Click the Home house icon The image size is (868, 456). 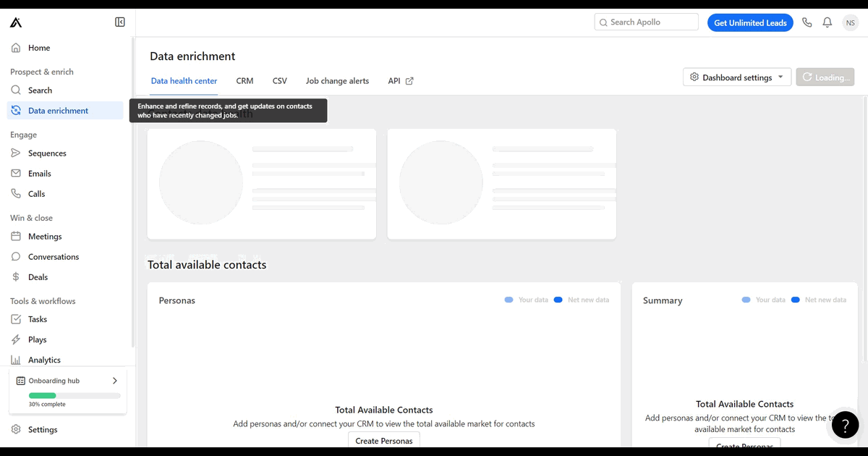[x=16, y=48]
